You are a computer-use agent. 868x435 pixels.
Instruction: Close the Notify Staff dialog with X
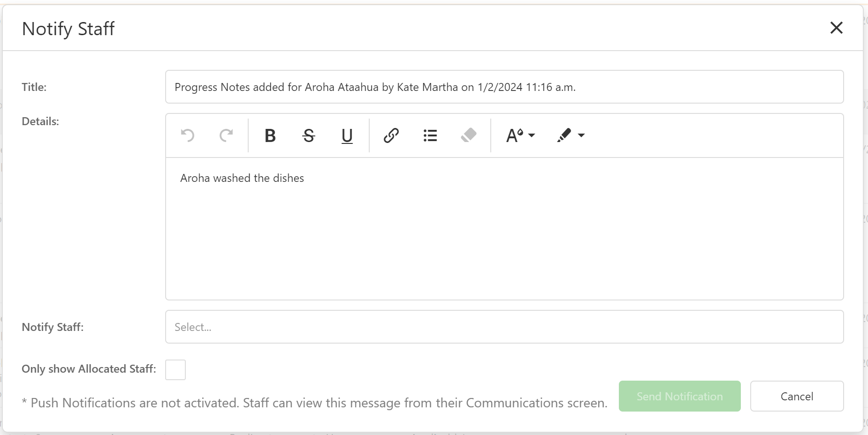point(836,28)
